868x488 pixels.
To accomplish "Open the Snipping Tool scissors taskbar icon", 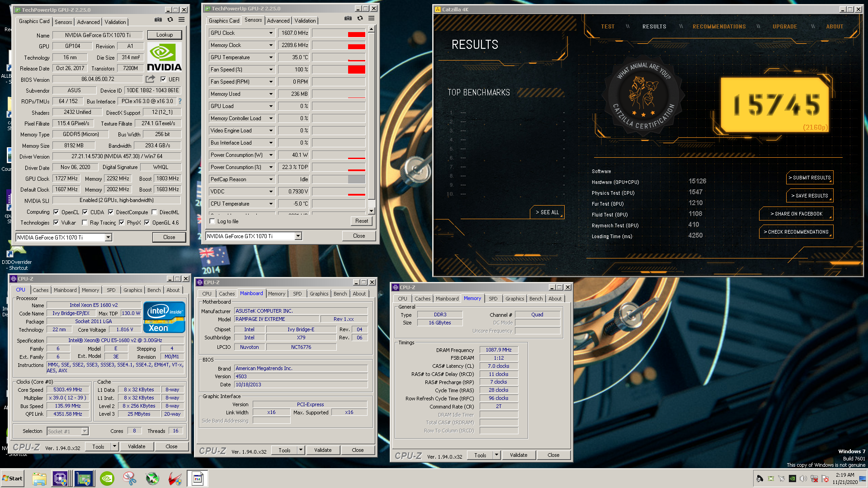I will coord(130,479).
